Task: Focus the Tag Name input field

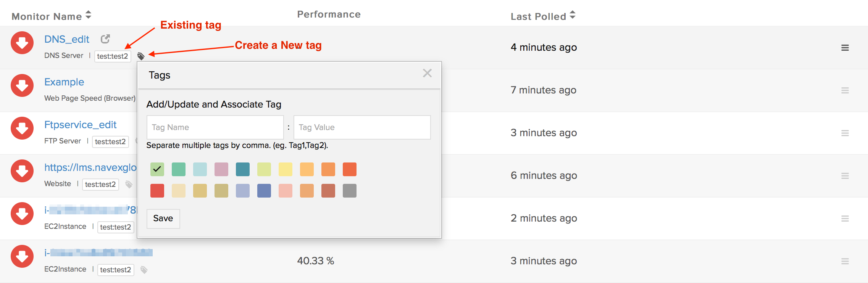Action: (215, 127)
